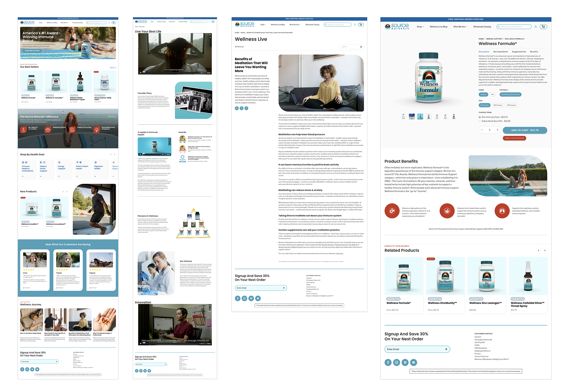This screenshot has width=567, height=392.
Task: Open Shipping & Returns link in product footer
Action: click(x=482, y=351)
